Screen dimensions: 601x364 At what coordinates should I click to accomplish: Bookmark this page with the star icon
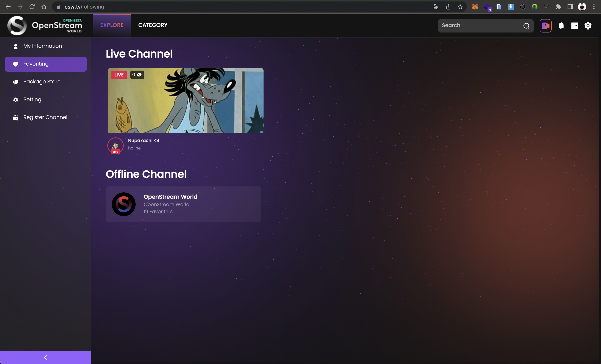tap(460, 7)
